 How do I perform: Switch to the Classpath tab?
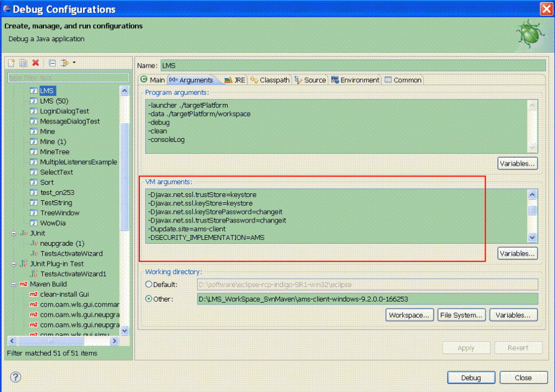[x=270, y=80]
